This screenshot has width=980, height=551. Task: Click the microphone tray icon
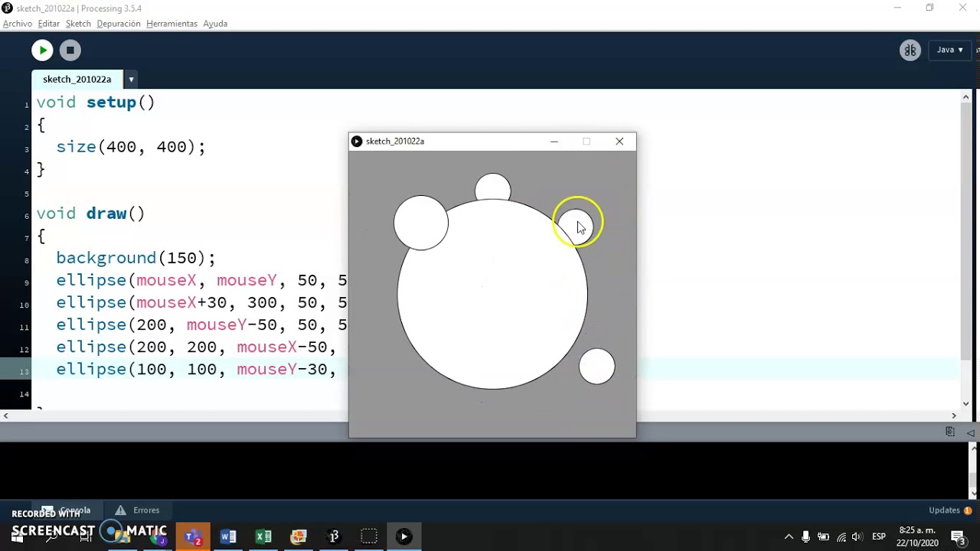click(x=805, y=536)
